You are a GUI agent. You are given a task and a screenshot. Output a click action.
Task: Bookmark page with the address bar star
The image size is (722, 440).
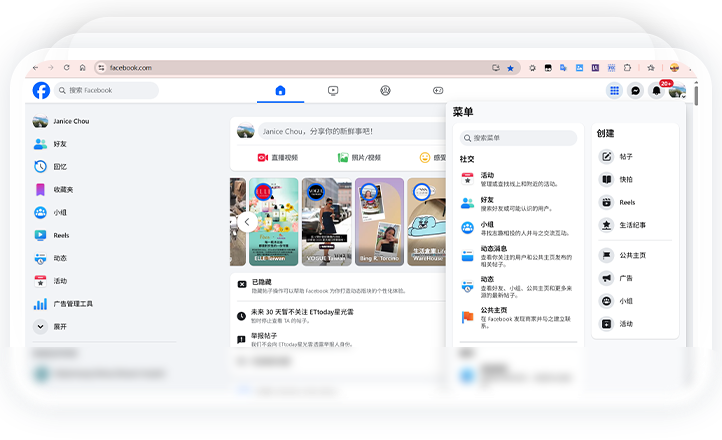(511, 68)
